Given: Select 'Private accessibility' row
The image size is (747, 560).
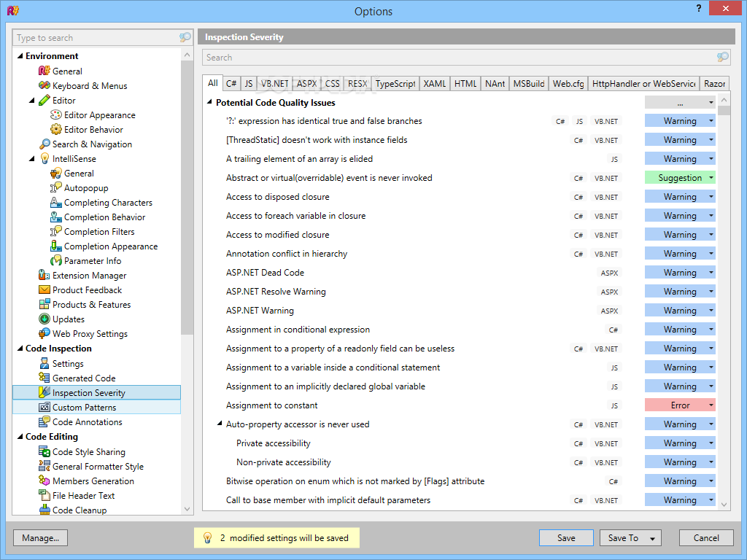Looking at the screenshot, I should click(461, 443).
